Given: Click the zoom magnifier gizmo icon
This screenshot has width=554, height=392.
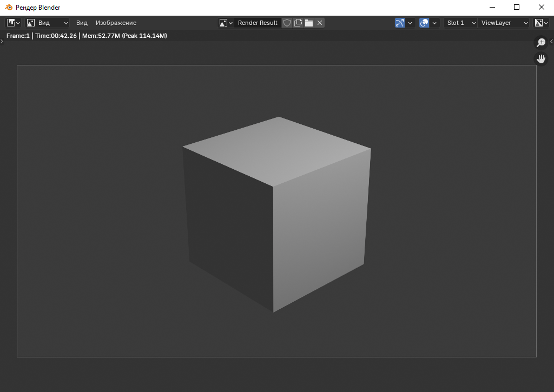Looking at the screenshot, I should click(540, 43).
